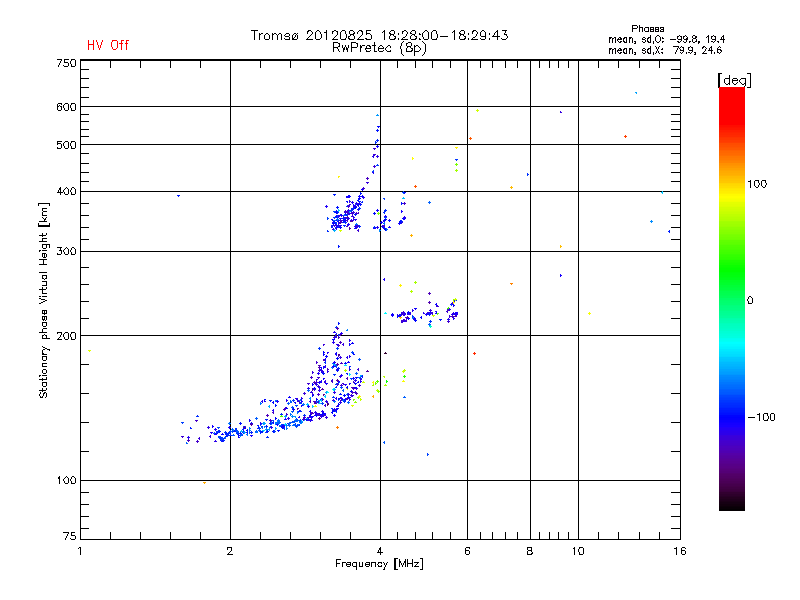
Task: Click the colorbar tick label '-100'
Action: point(761,417)
